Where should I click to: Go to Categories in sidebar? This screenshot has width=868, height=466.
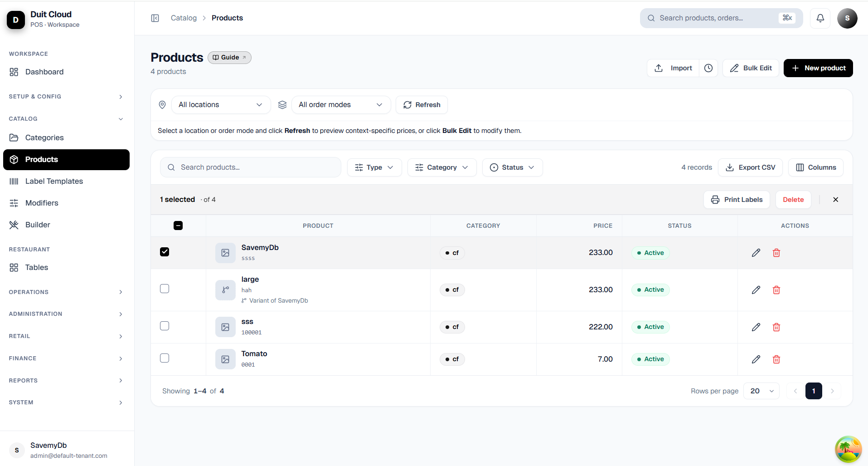pyautogui.click(x=66, y=137)
